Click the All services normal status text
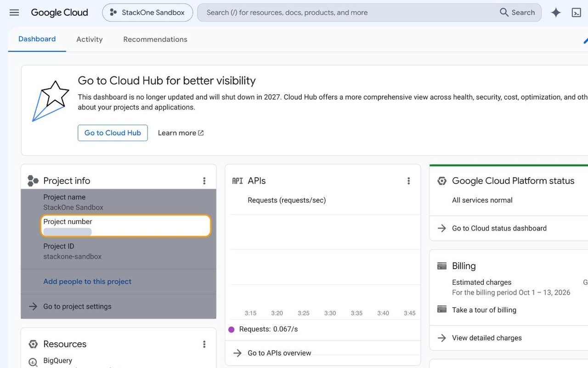Viewport: 588px width, 368px height. tap(482, 200)
